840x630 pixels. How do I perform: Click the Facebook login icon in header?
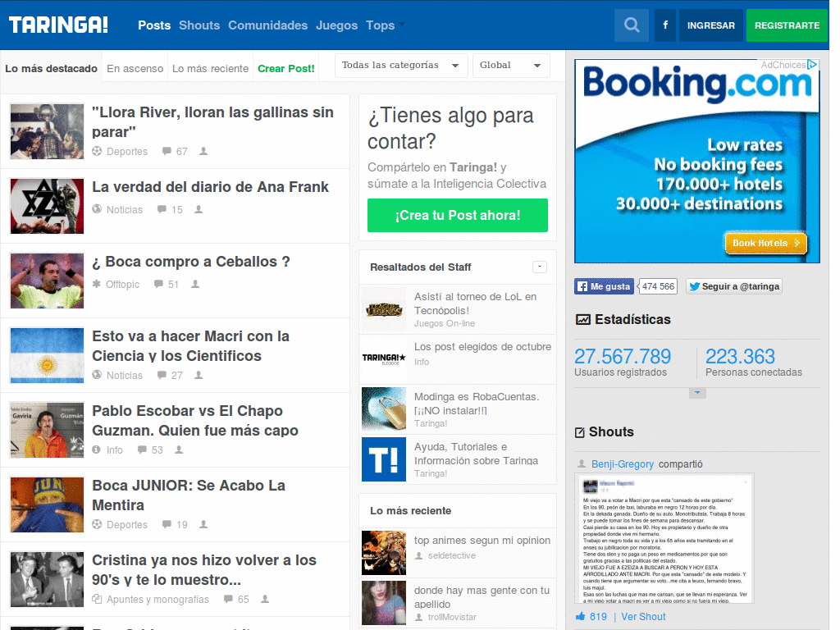pos(665,25)
